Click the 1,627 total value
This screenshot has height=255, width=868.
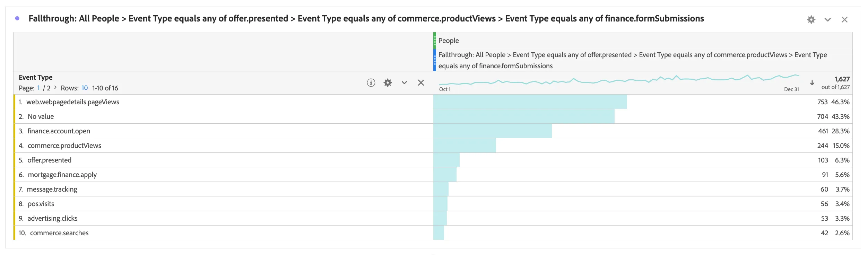coord(842,79)
